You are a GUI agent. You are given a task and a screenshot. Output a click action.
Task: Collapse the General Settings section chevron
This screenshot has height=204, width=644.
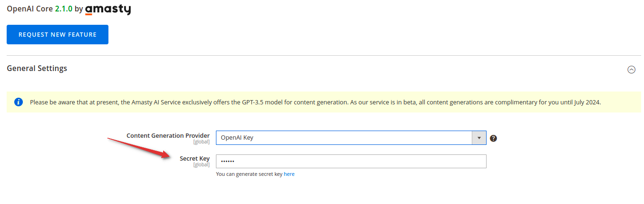click(x=631, y=70)
